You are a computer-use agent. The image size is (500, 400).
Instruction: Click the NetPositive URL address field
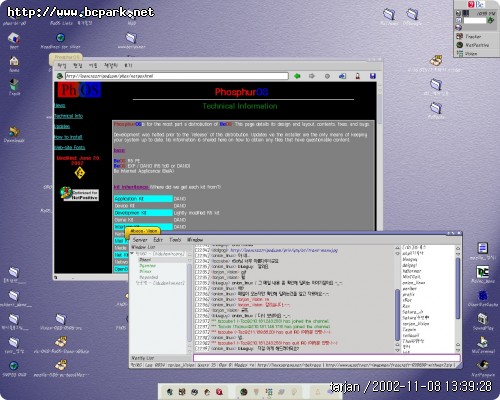(x=177, y=76)
